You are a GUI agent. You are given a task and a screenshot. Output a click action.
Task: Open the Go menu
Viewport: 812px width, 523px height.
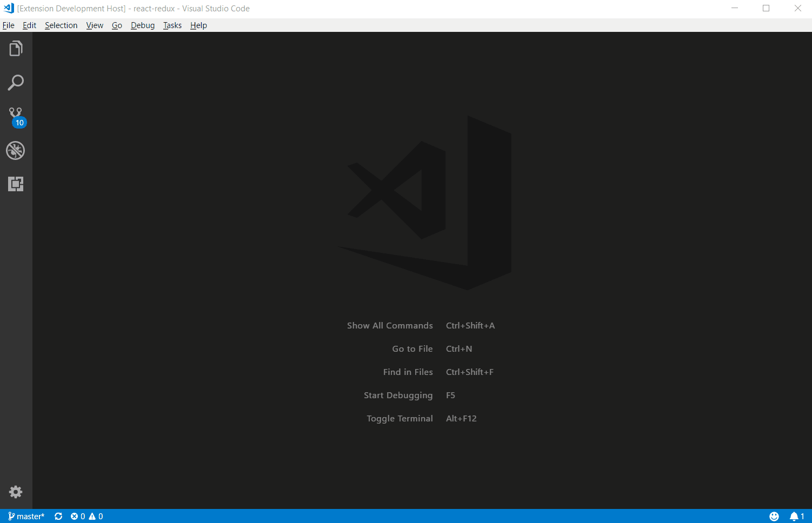(117, 25)
